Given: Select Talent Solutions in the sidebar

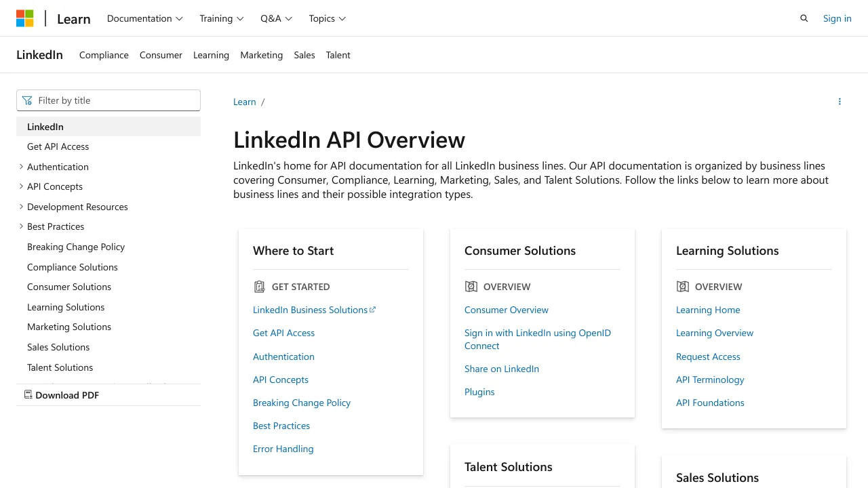Looking at the screenshot, I should click(x=60, y=367).
